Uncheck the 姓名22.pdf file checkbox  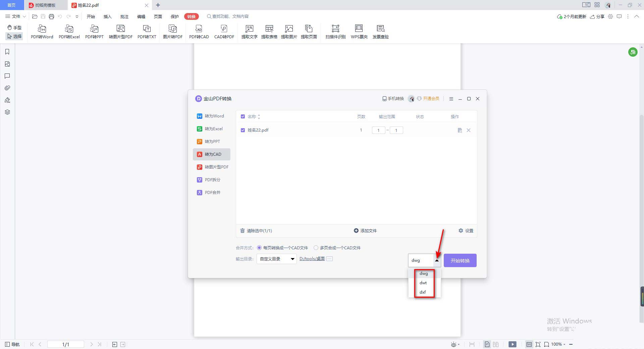[243, 130]
